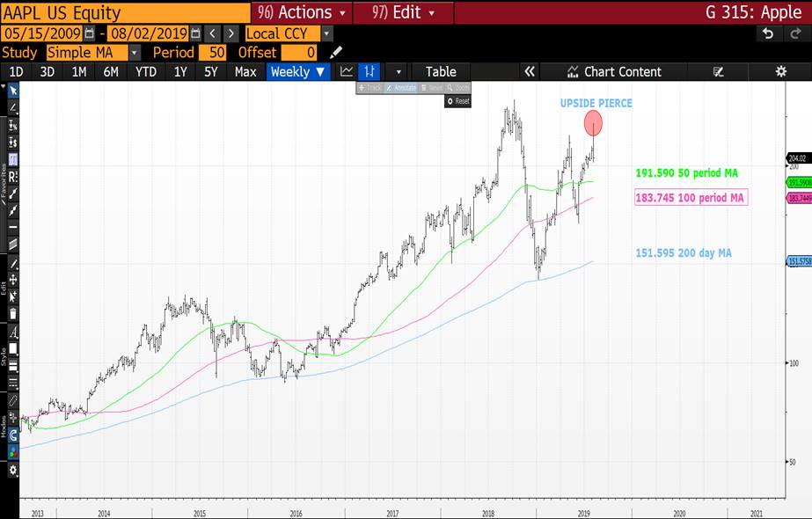Open the line thickness style option
Image resolution: width=812 pixels, height=519 pixels.
[x=13, y=366]
